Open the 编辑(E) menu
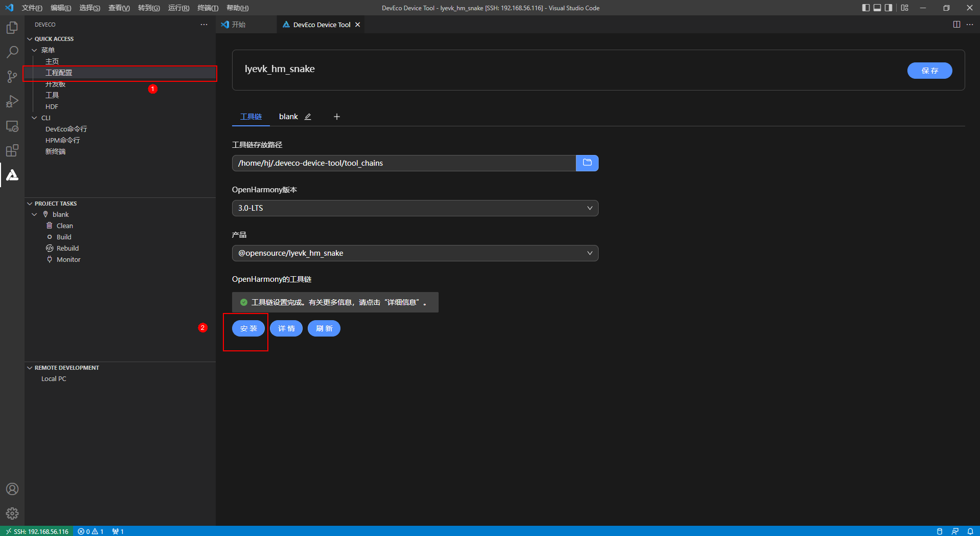The width and height of the screenshot is (980, 536). click(x=61, y=8)
